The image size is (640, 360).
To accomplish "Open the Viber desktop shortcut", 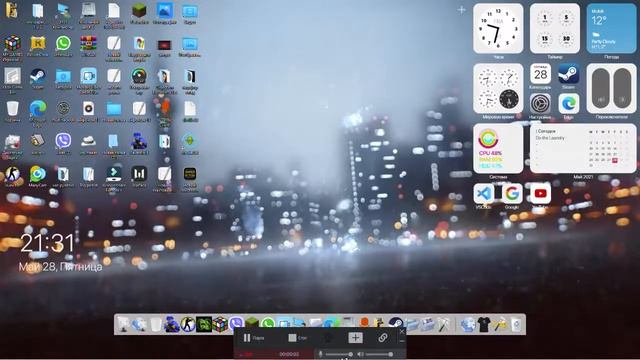I will pyautogui.click(x=63, y=141).
